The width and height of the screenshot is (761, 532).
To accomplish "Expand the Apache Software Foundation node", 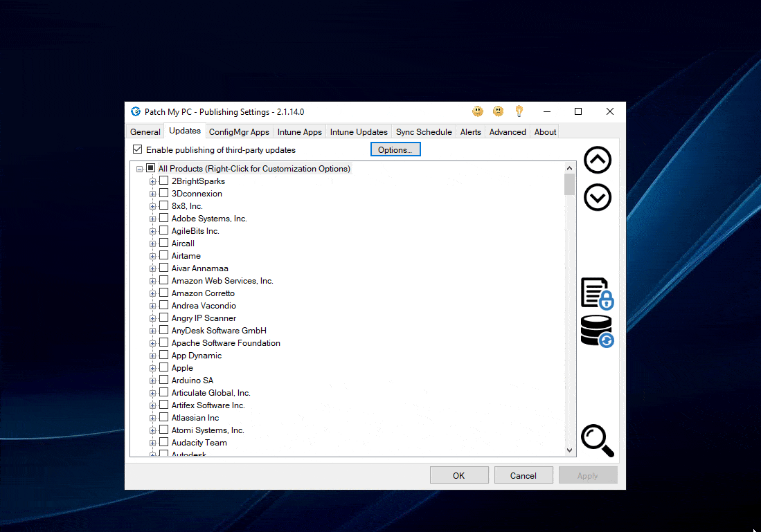I will [152, 343].
